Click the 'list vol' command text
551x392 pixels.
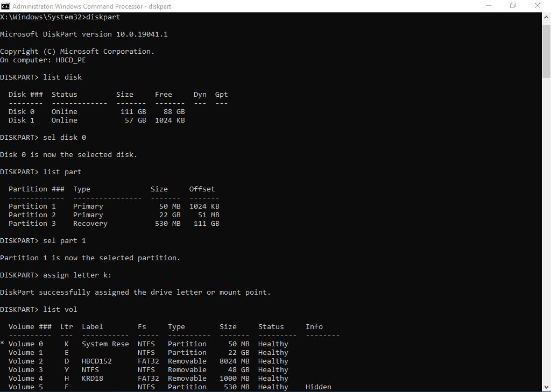pyautogui.click(x=60, y=310)
